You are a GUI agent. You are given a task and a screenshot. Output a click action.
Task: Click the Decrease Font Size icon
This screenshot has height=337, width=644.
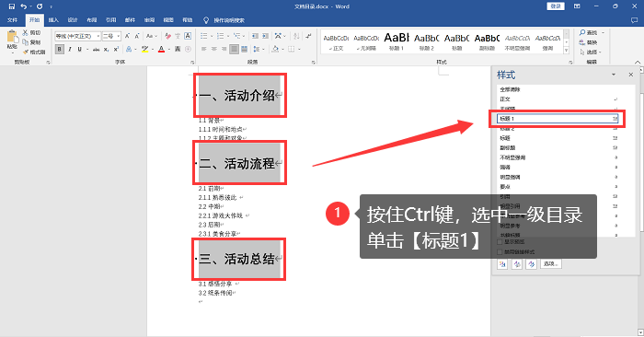(137, 36)
